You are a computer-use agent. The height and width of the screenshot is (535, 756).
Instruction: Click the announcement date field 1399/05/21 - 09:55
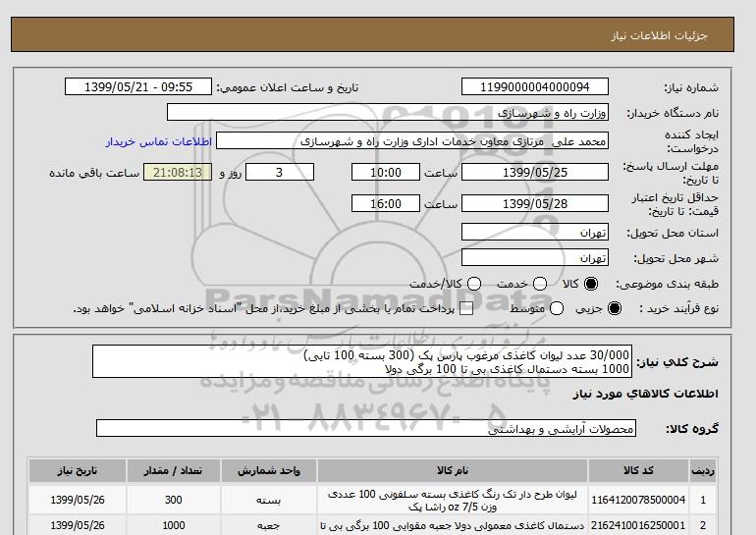(x=138, y=86)
